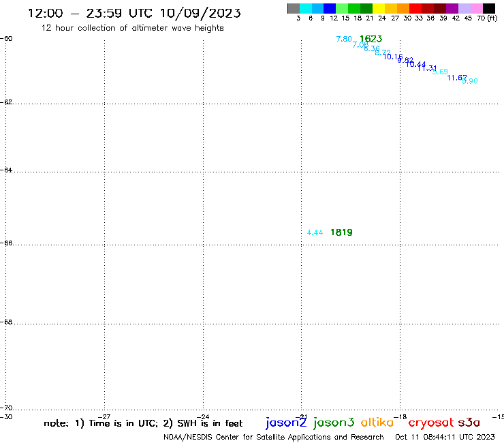Click the cyan swatch in the color scale
504x443 pixels.
point(306,8)
